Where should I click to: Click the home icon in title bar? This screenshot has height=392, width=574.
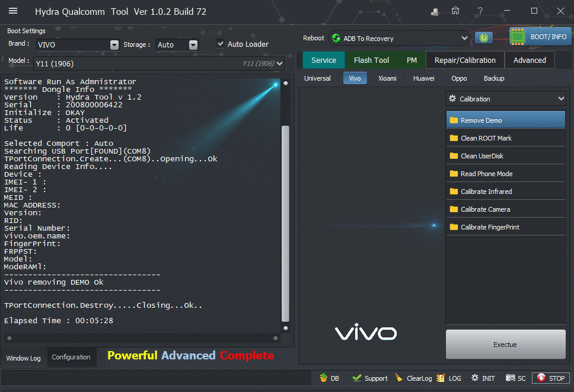point(455,11)
